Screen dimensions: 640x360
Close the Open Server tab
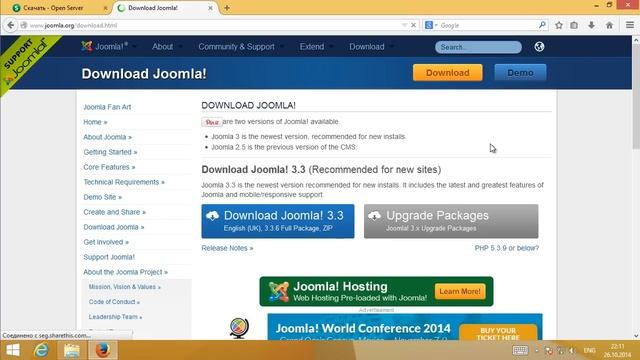pyautogui.click(x=105, y=8)
